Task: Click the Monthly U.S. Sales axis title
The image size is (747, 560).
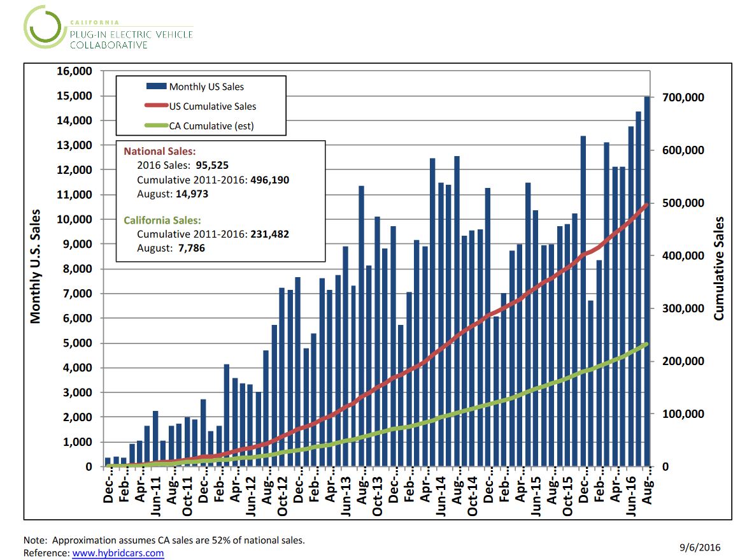Action: (x=36, y=266)
